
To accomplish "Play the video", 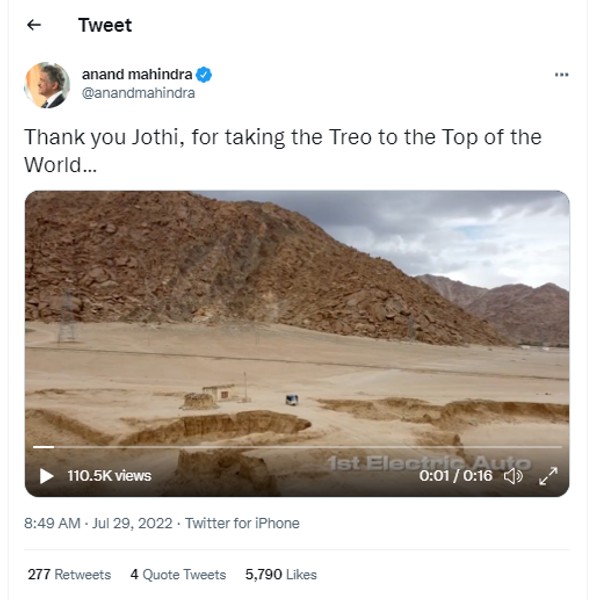I will [46, 476].
